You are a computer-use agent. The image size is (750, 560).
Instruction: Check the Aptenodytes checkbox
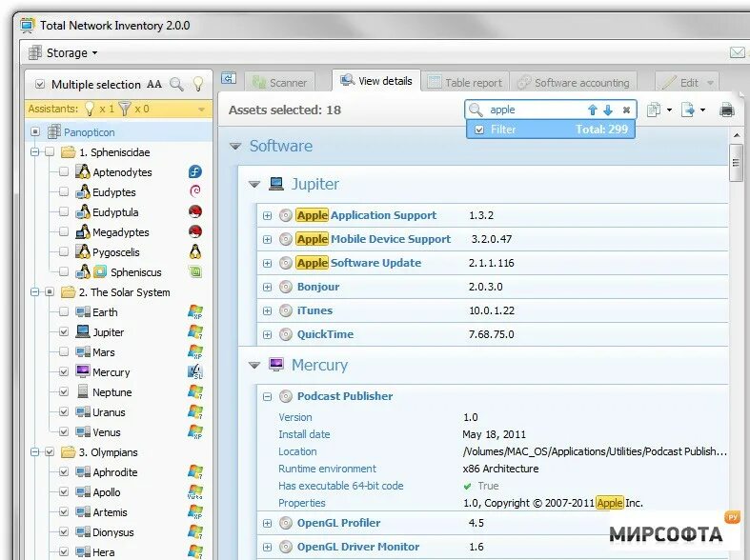(x=64, y=171)
